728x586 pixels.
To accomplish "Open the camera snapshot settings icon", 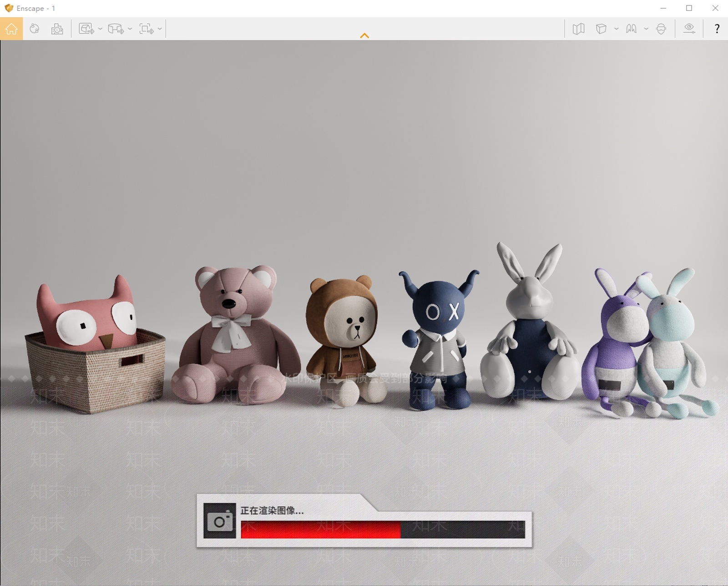I will point(57,29).
